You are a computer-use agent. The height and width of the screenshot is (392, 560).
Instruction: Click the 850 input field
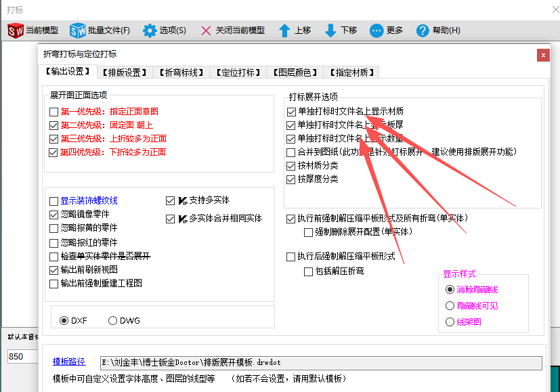click(x=16, y=356)
